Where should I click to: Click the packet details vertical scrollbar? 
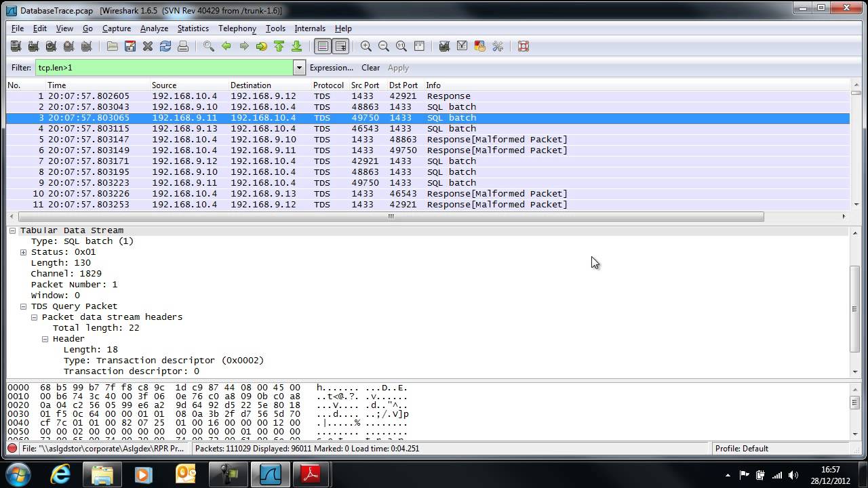(x=854, y=309)
